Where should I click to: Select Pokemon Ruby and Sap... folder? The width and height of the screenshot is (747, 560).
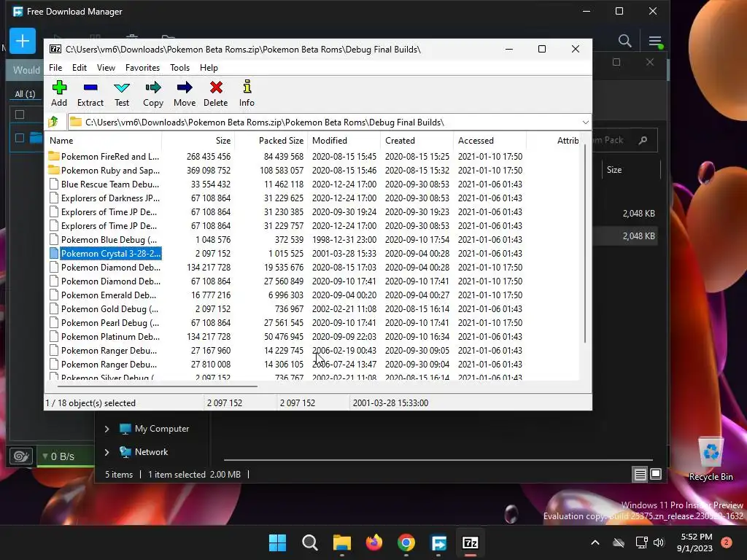tap(104, 171)
